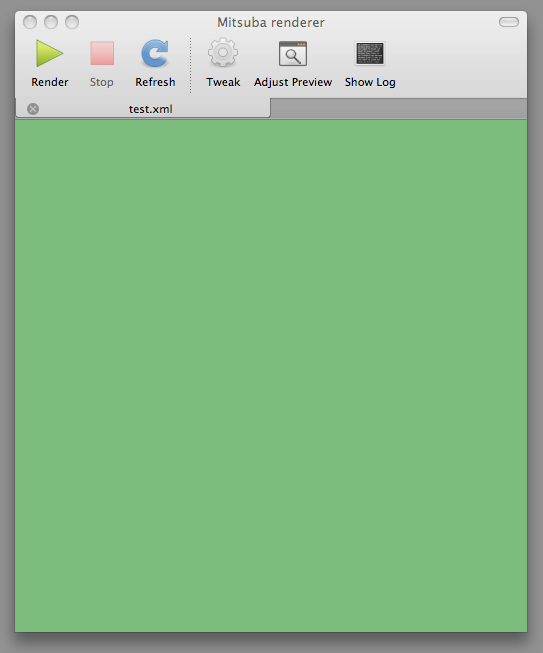This screenshot has height=653, width=543.
Task: Click the Adjust Preview magnifier icon
Action: pos(293,53)
